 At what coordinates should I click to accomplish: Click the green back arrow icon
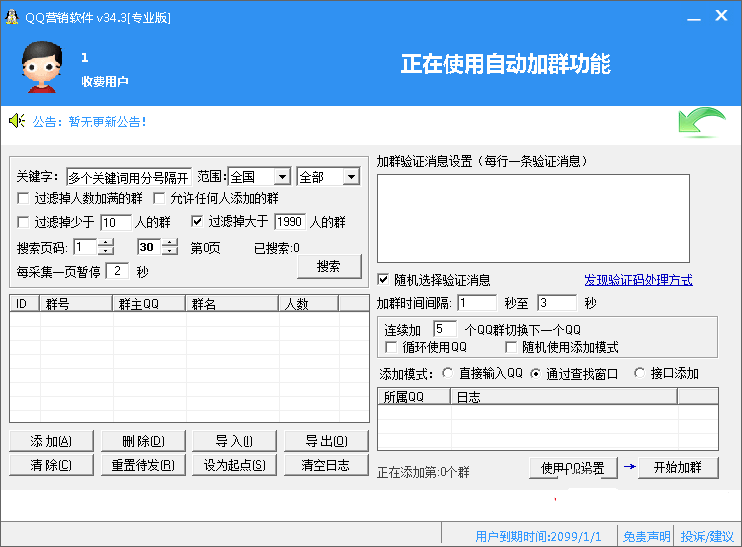[x=702, y=123]
